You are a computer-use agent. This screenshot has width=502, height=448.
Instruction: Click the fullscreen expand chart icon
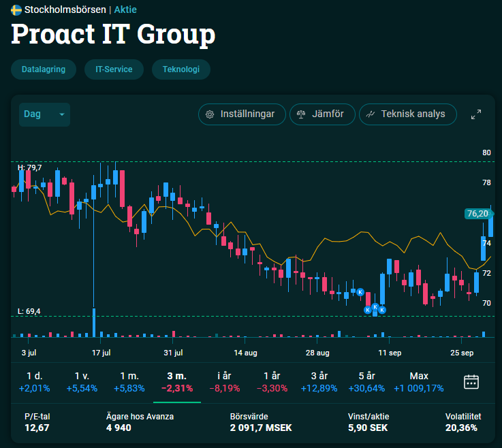pos(476,114)
